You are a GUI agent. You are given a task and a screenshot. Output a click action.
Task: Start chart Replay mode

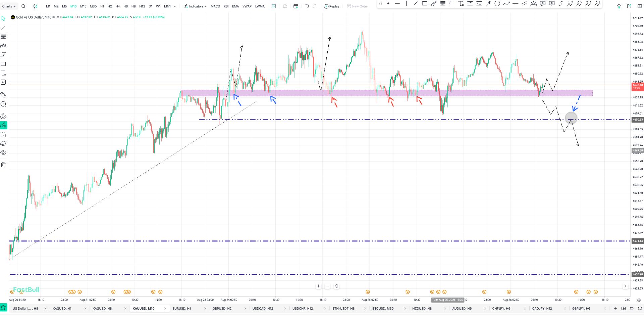pos(331,6)
